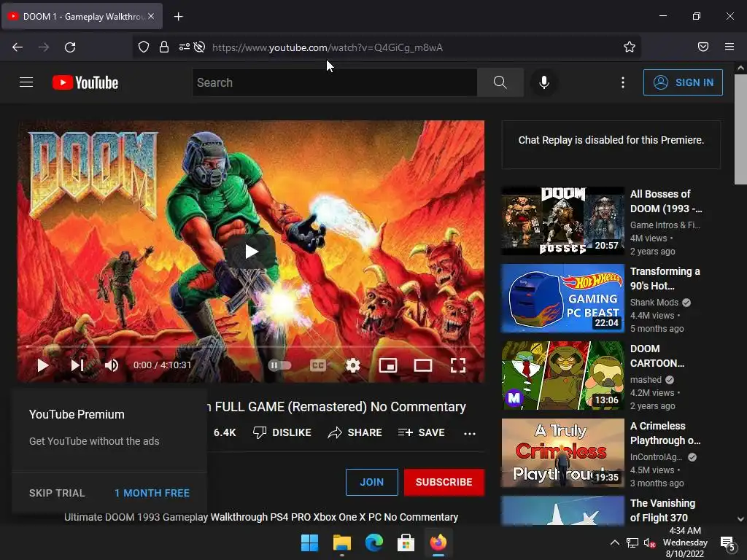Skip to next video
This screenshot has height=560, width=747.
[77, 365]
